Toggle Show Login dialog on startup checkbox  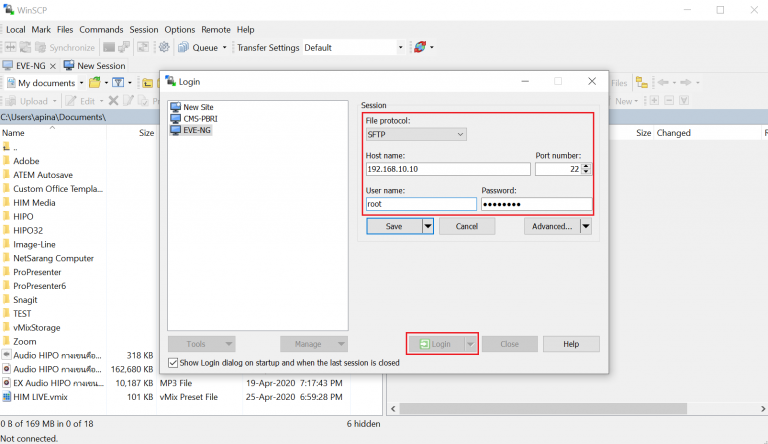tap(174, 363)
